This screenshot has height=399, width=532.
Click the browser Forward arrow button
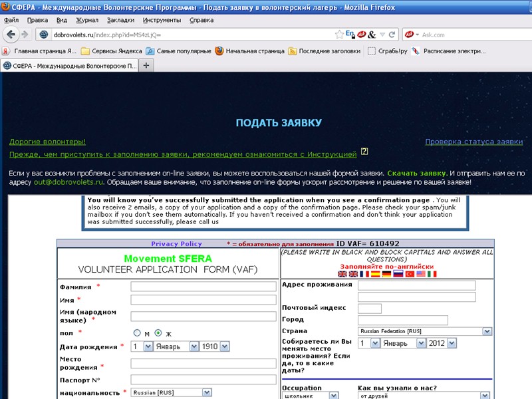click(x=25, y=35)
